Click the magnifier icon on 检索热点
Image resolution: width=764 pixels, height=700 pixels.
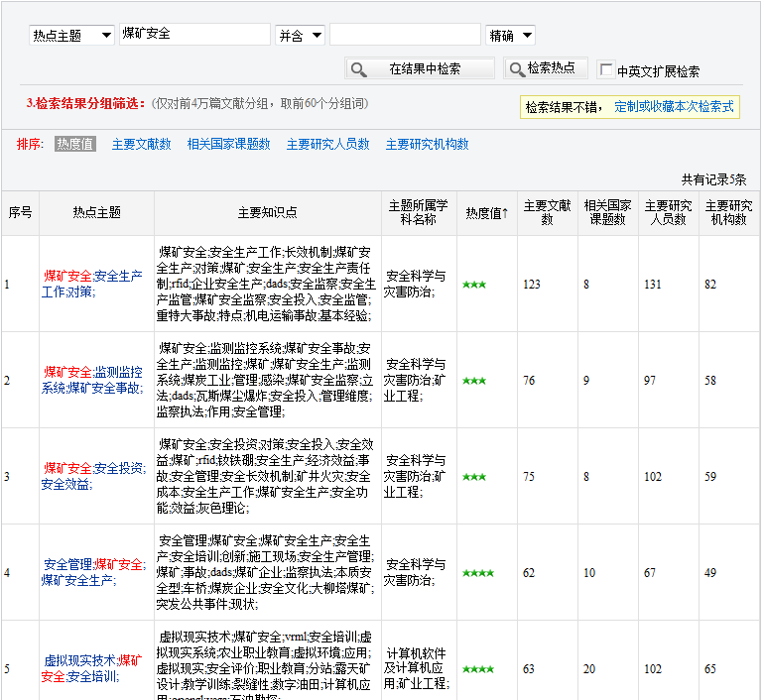tap(517, 69)
